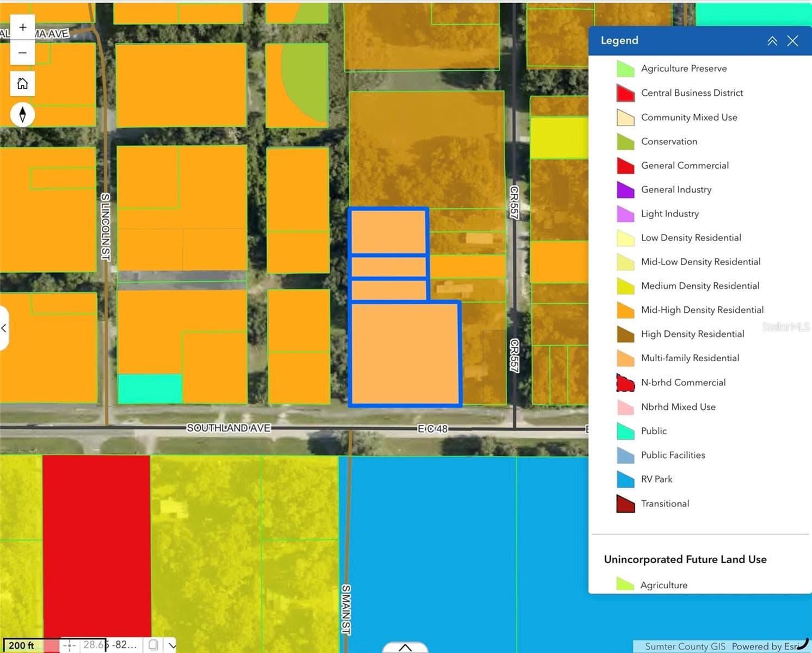The height and width of the screenshot is (653, 812).
Task: Click the Central Business District swatch
Action: 625,93
